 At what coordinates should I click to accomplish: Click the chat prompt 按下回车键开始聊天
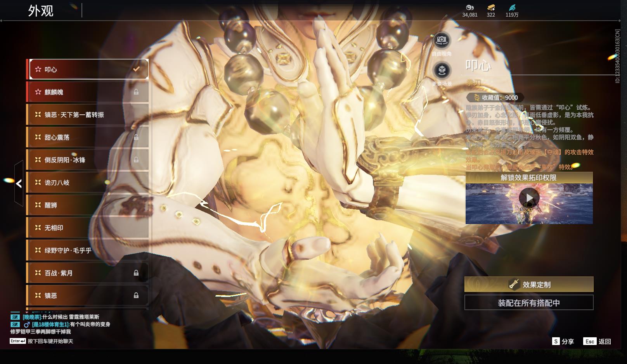[50, 341]
